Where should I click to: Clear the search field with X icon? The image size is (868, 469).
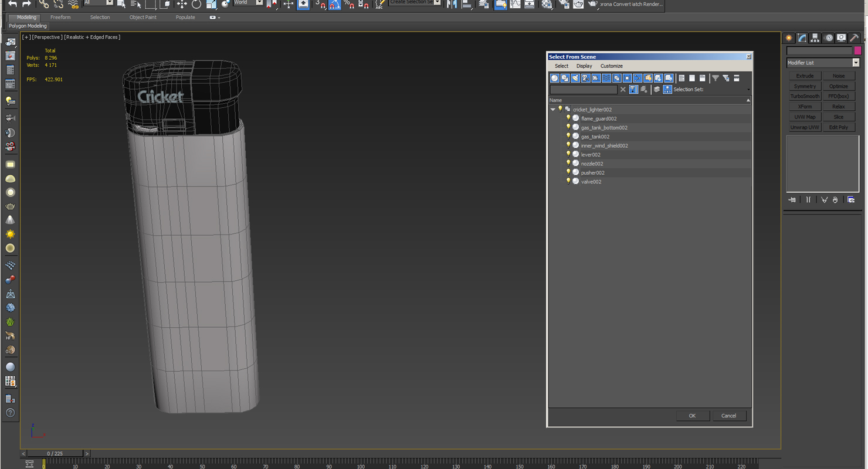[x=623, y=90]
